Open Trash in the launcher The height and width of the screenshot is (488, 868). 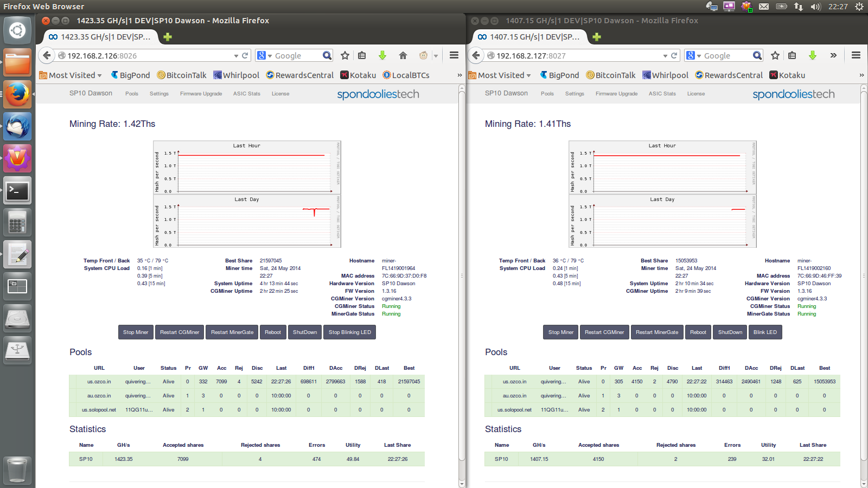[17, 469]
